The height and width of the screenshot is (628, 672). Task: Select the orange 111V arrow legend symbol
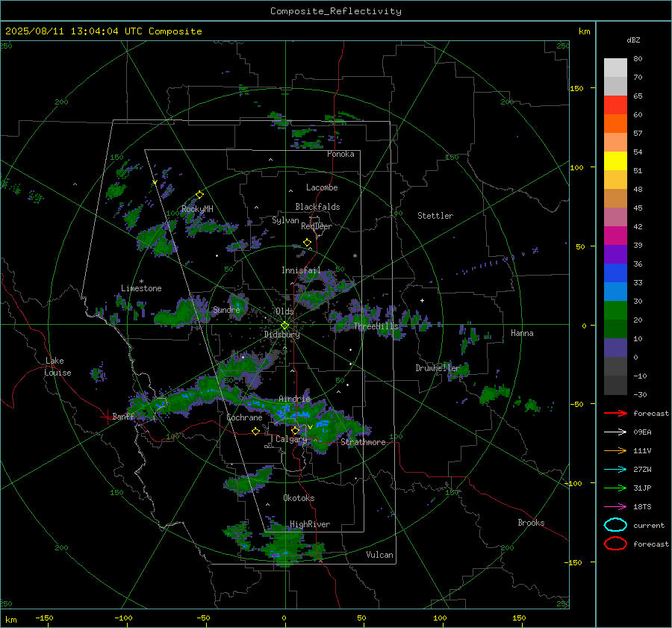pos(615,450)
